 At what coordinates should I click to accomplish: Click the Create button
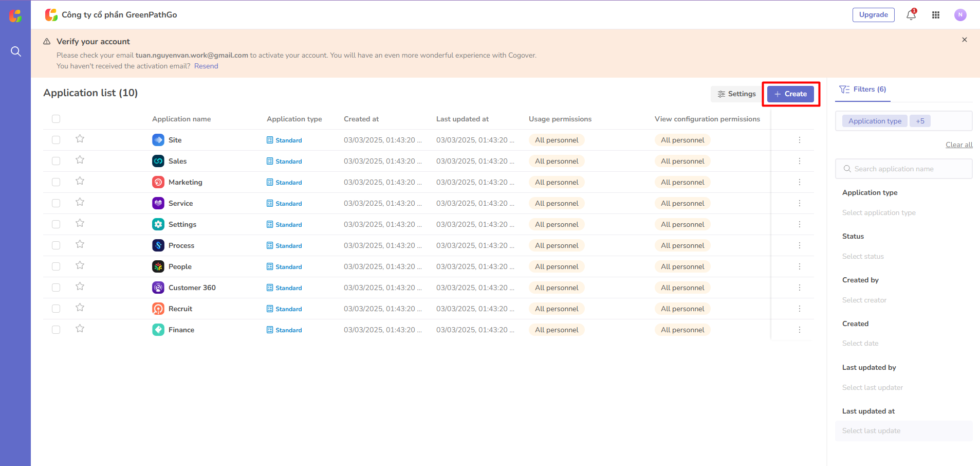(790, 94)
